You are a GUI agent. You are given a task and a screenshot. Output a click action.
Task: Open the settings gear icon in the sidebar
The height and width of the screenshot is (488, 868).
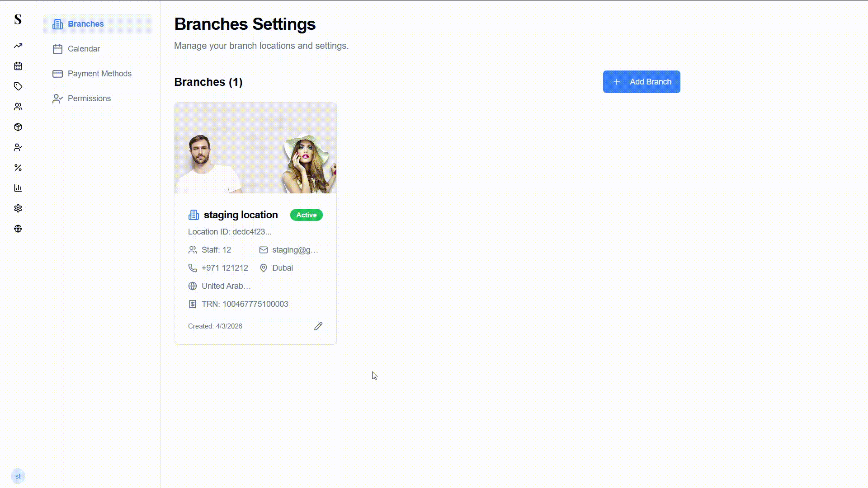tap(18, 208)
